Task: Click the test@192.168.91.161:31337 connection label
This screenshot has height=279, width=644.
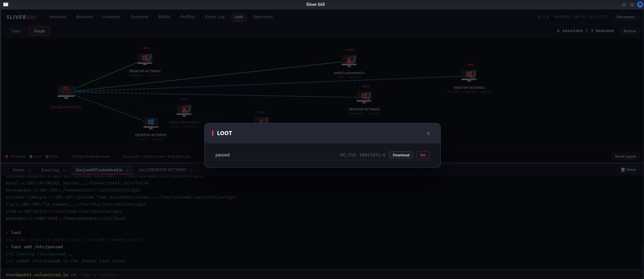Action: [580, 17]
